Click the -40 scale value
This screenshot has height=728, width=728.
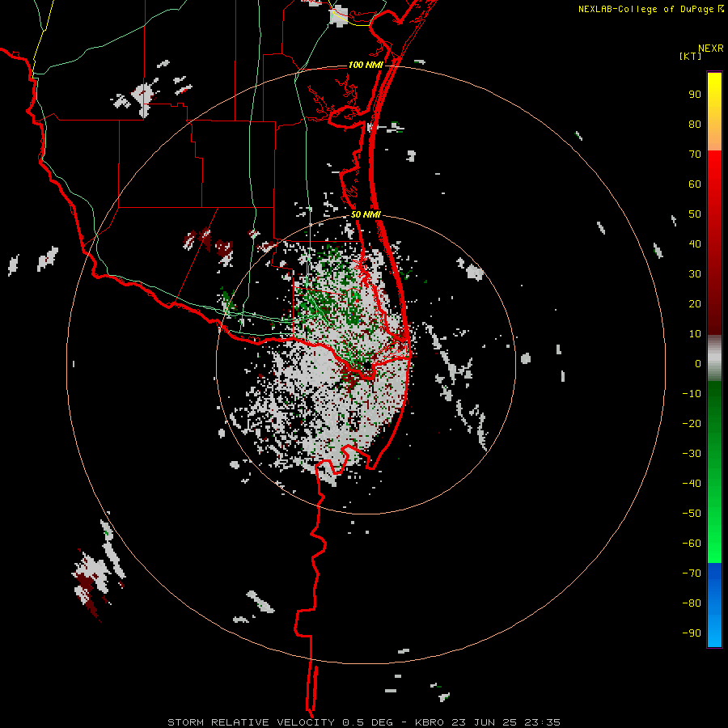click(x=692, y=484)
